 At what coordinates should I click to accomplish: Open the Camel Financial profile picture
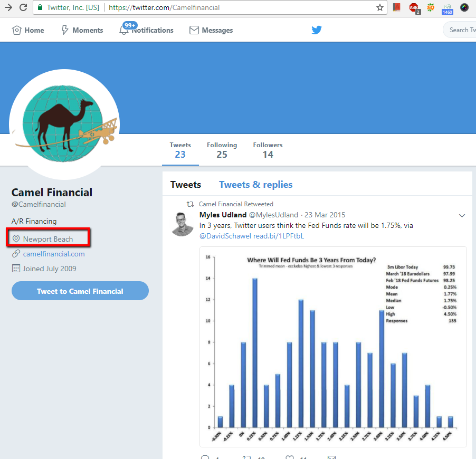click(x=64, y=124)
